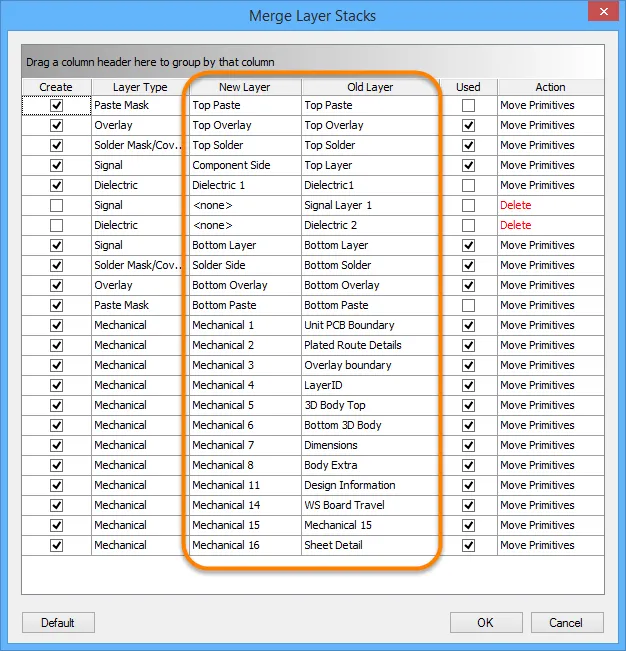Click the group-by-column drop area

[x=313, y=62]
